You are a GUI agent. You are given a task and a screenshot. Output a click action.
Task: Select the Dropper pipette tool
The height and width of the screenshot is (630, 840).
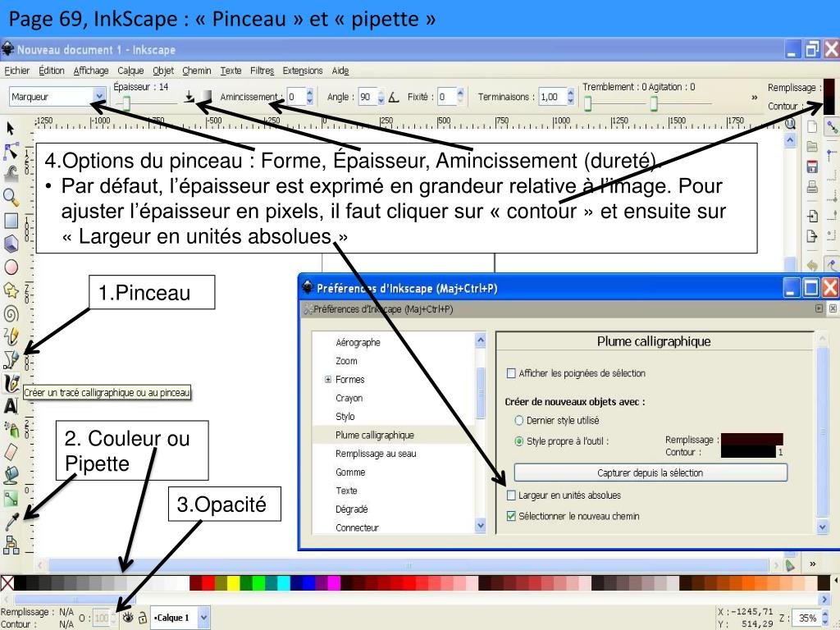click(11, 521)
